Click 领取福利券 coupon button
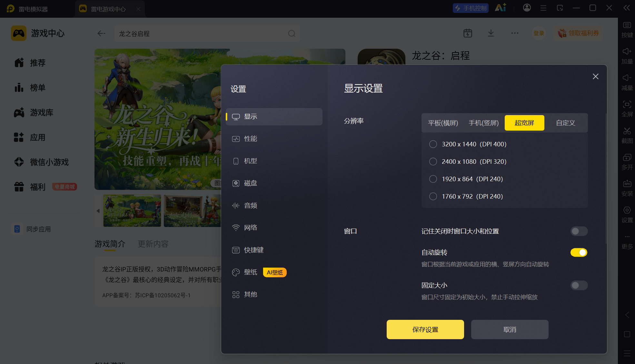Screen dimensions: 635x364 click(579, 33)
